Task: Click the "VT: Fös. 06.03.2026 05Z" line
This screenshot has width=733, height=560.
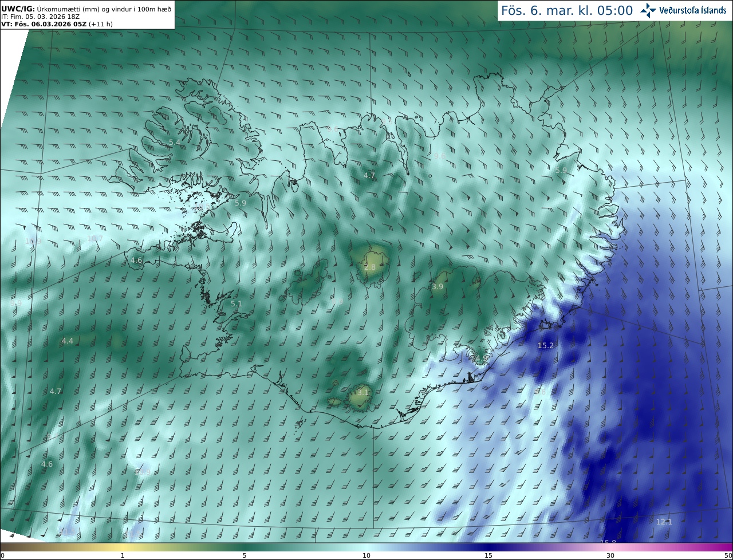Action: point(57,24)
